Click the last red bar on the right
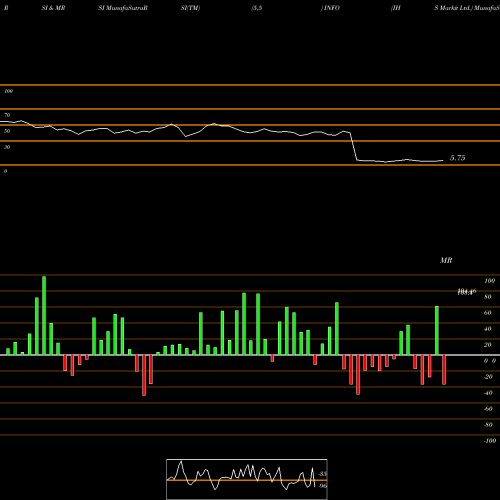500x500 pixels. (444, 370)
